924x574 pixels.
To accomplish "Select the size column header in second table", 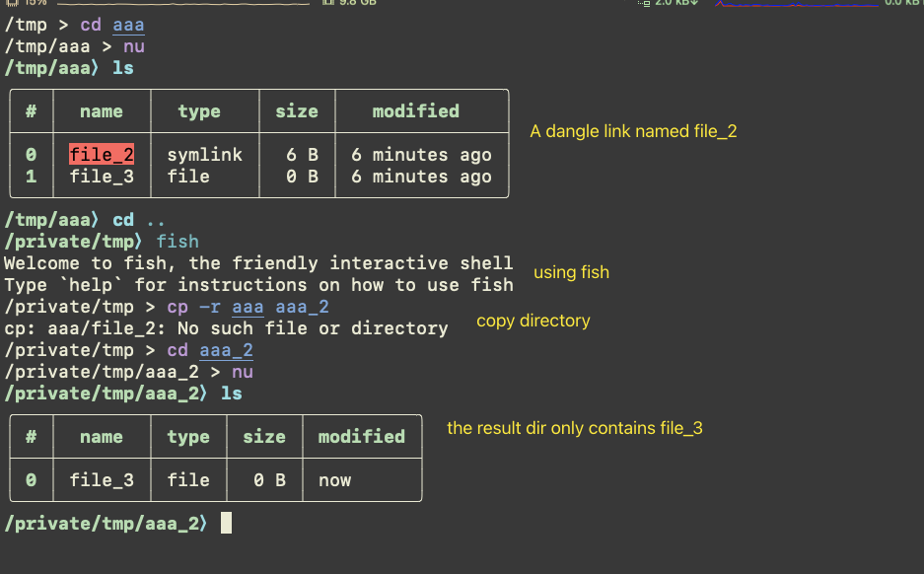I will [x=264, y=436].
